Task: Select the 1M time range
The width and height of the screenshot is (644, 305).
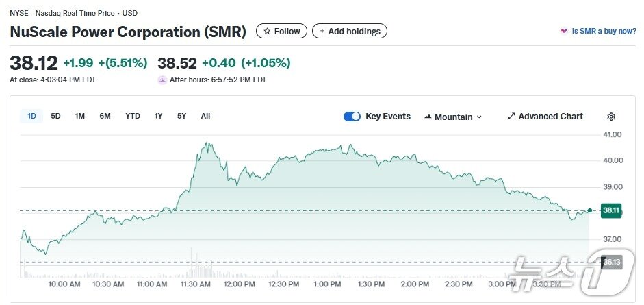Action: point(80,116)
